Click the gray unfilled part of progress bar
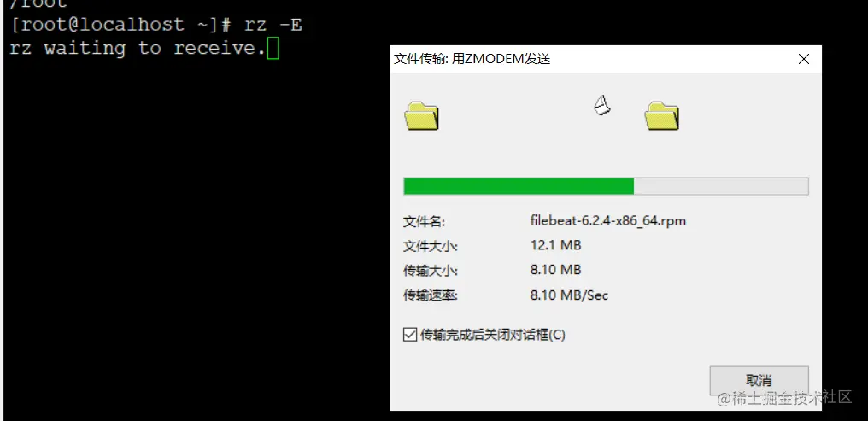This screenshot has width=868, height=421. [721, 186]
